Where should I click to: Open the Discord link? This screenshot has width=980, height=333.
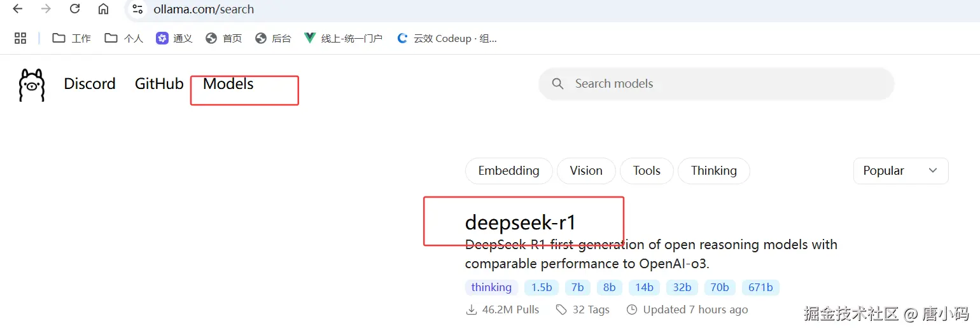tap(90, 84)
